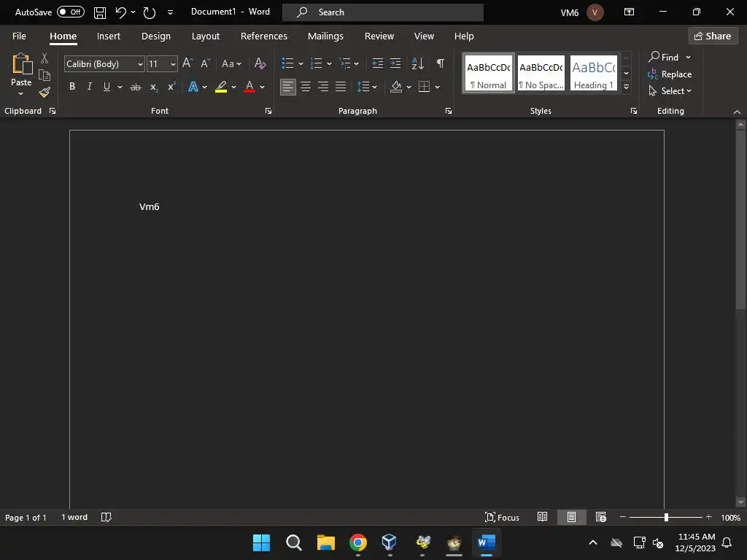747x560 pixels.
Task: Toggle Underline formatting
Action: (x=107, y=87)
